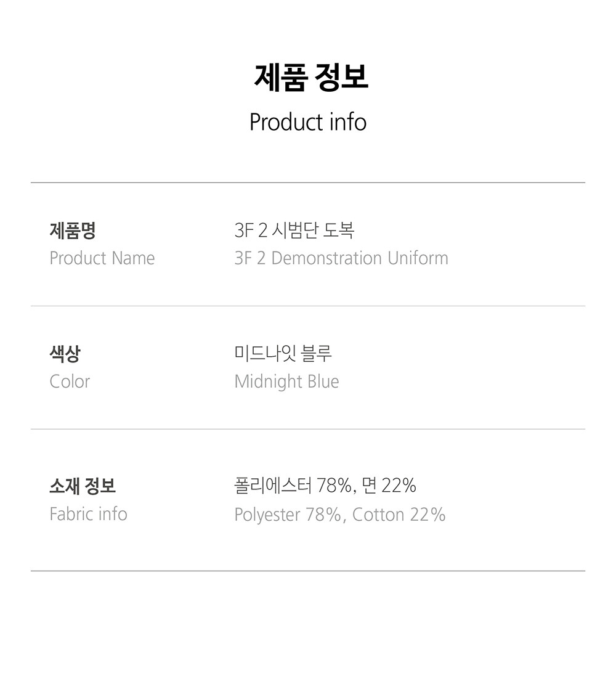This screenshot has height=673, width=616.
Task: Click the Product info subtitle
Action: [x=308, y=122]
